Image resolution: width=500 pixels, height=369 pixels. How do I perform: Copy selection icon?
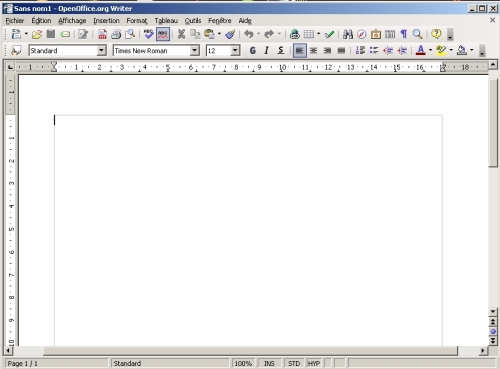[x=195, y=34]
